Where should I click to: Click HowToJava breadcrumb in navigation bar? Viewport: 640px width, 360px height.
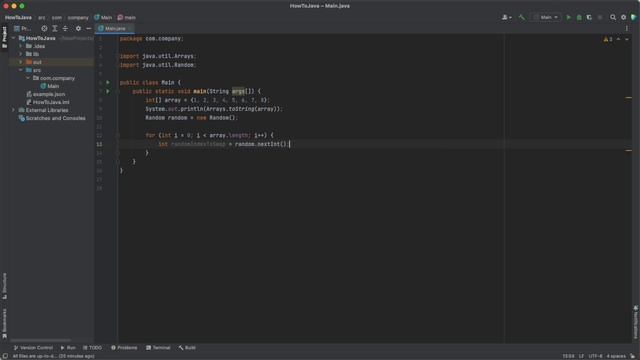[x=18, y=18]
